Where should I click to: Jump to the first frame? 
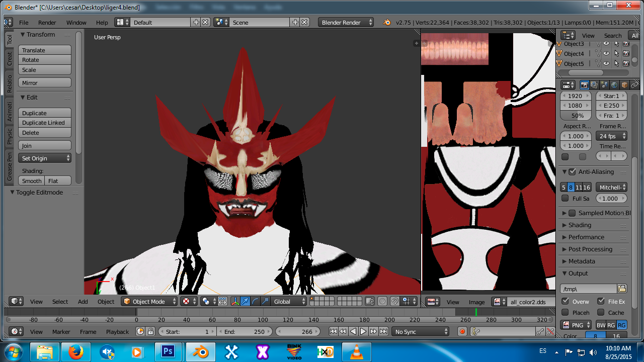333,331
